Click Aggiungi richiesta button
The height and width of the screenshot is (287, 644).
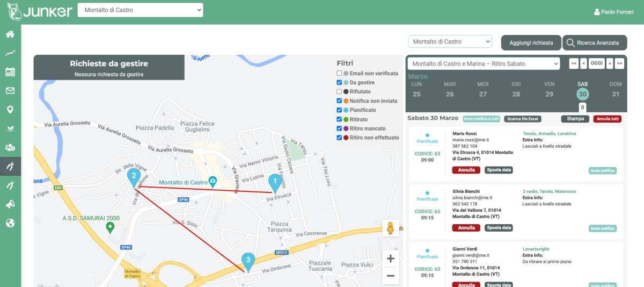tap(531, 42)
